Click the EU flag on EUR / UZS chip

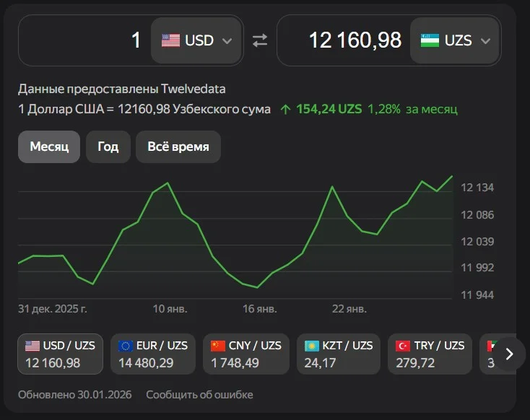click(x=126, y=346)
